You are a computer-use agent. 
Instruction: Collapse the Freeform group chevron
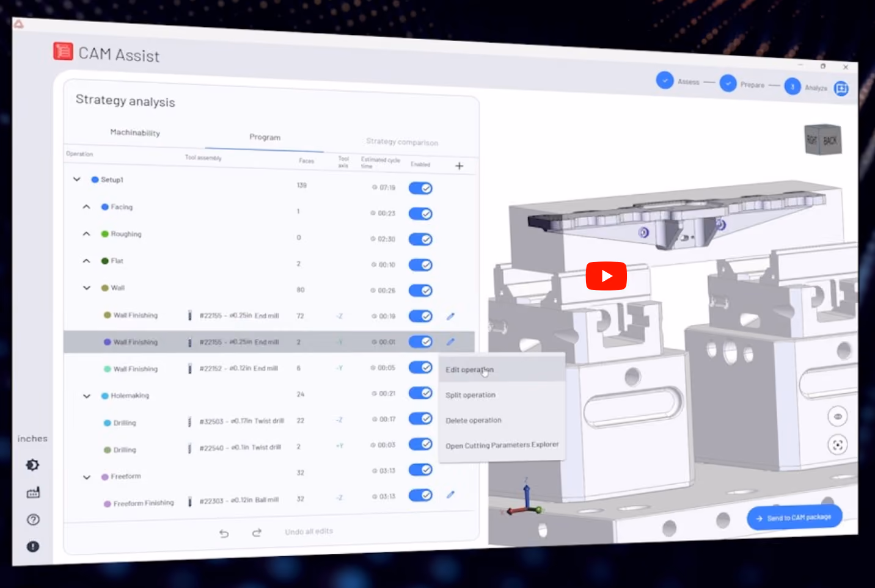[x=86, y=477]
